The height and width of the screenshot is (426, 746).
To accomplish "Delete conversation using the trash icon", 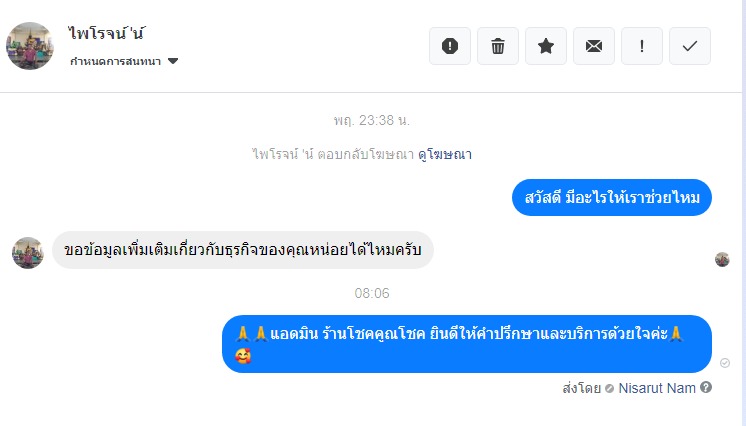I will [x=498, y=46].
